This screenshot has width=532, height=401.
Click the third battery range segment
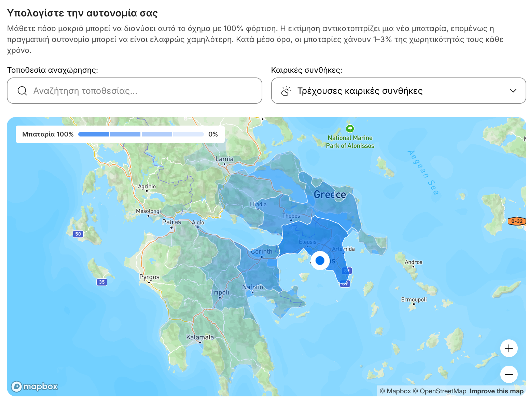[x=157, y=134]
